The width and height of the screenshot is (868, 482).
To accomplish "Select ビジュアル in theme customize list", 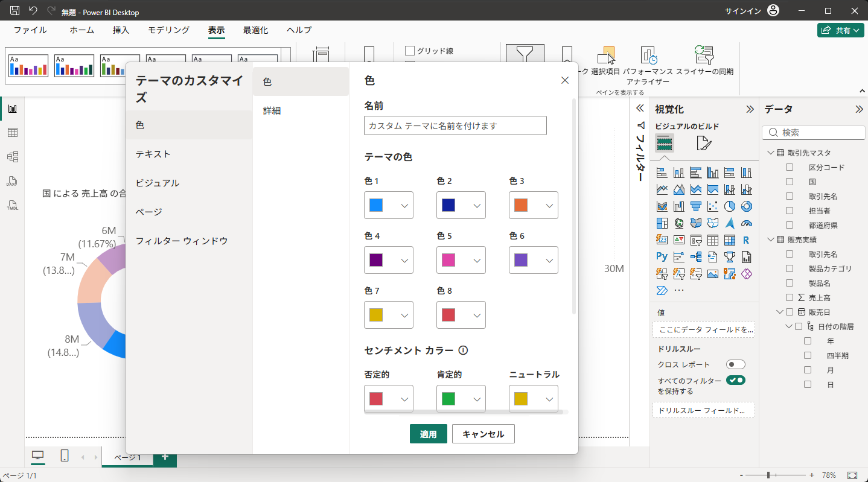I will point(189,183).
